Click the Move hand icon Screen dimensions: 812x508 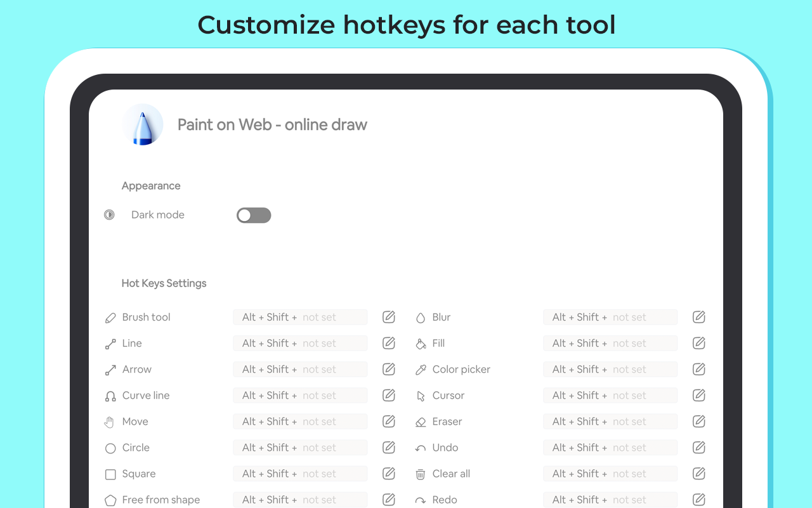pos(110,422)
